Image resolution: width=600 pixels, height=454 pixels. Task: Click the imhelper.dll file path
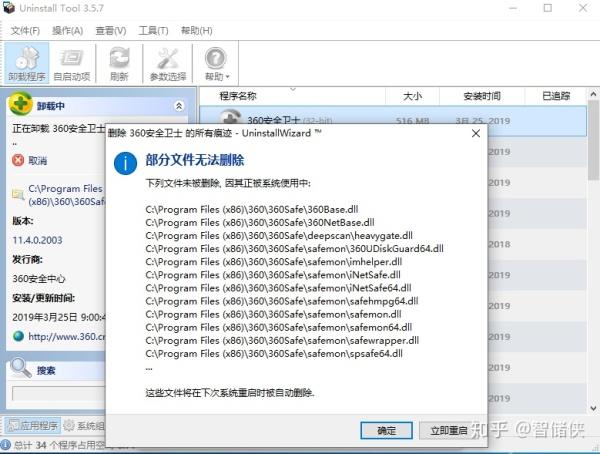click(274, 262)
